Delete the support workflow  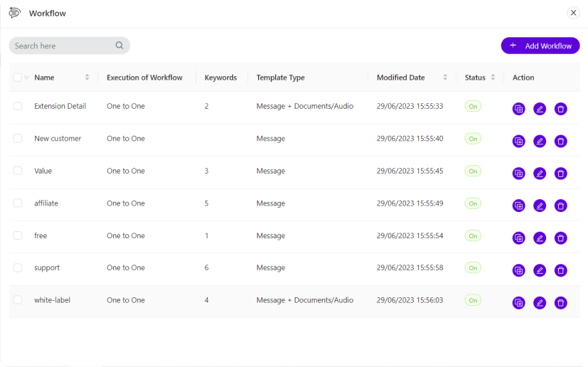[x=560, y=270]
